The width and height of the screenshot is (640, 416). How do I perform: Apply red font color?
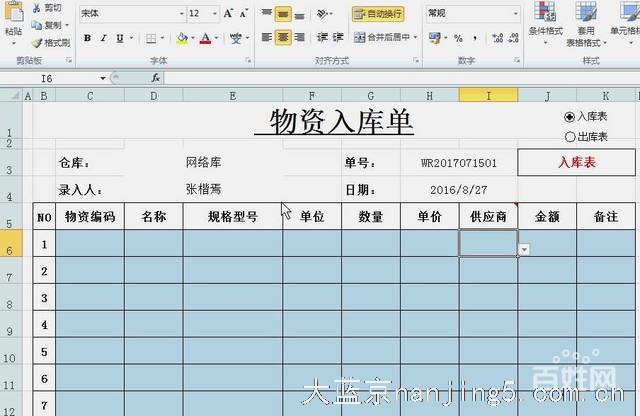[206, 38]
